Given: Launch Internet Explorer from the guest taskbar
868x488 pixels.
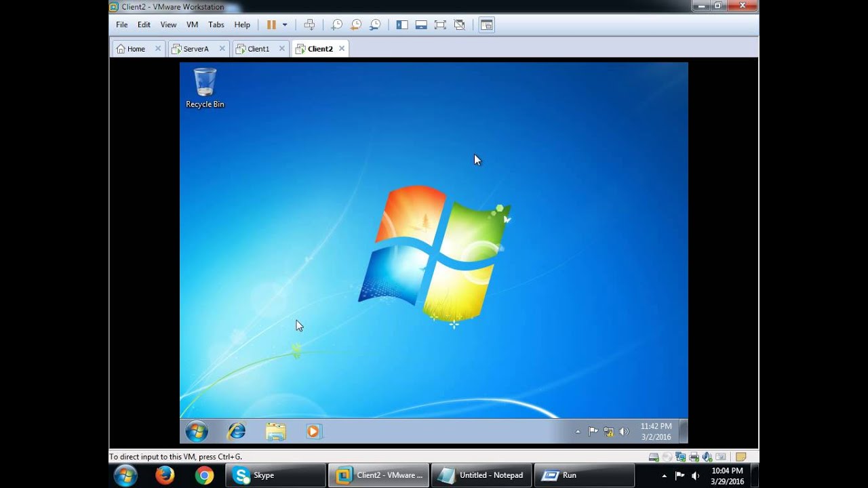Looking at the screenshot, I should (237, 431).
